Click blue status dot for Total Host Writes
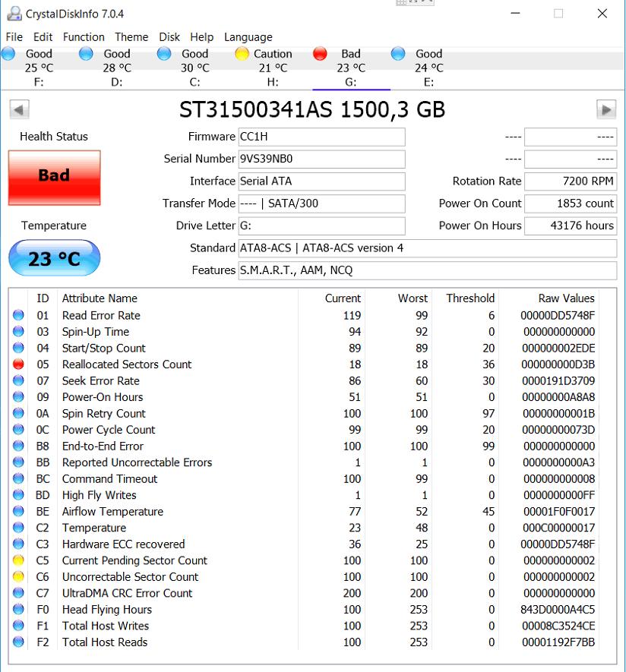The height and width of the screenshot is (672, 626). click(18, 626)
